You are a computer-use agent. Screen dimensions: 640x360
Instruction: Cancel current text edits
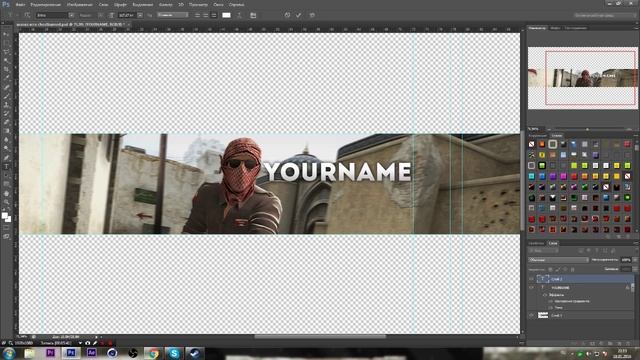(287, 15)
